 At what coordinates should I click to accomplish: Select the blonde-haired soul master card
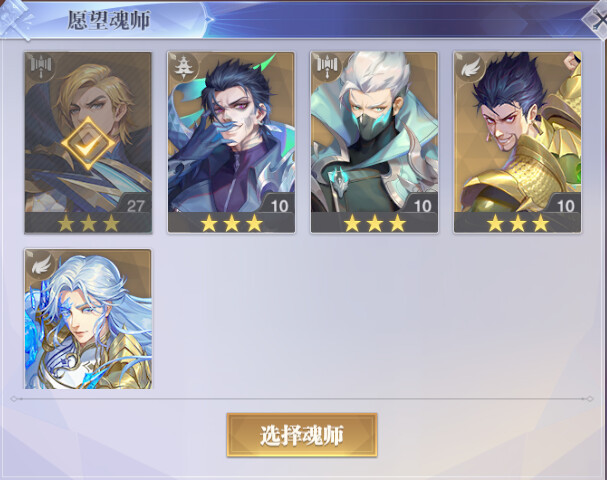pos(88,143)
